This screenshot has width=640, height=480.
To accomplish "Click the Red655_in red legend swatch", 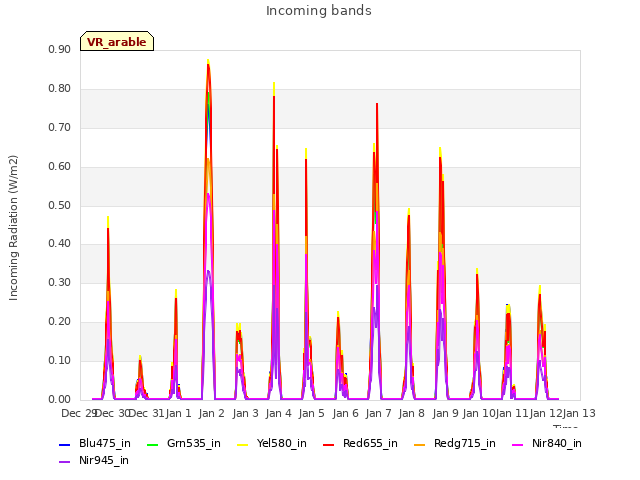I will [x=329, y=444].
